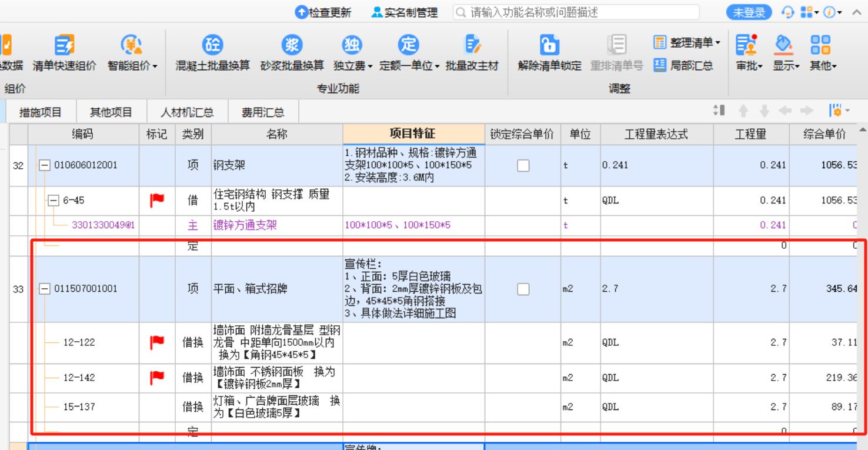The image size is (868, 450).
Task: Open the 整理清单 dropdown arrow
Action: 718,43
